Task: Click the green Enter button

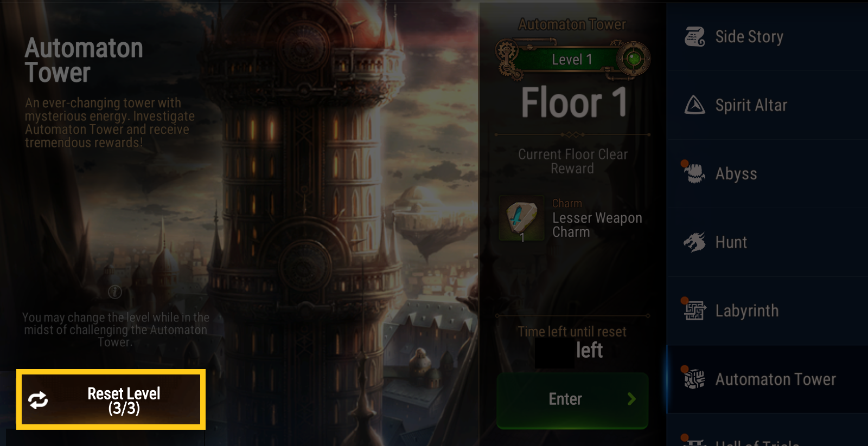Action: 572,400
